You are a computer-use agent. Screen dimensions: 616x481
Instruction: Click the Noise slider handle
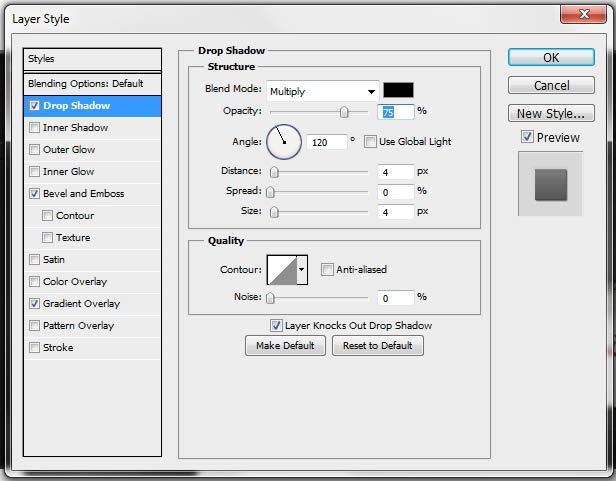tap(271, 298)
